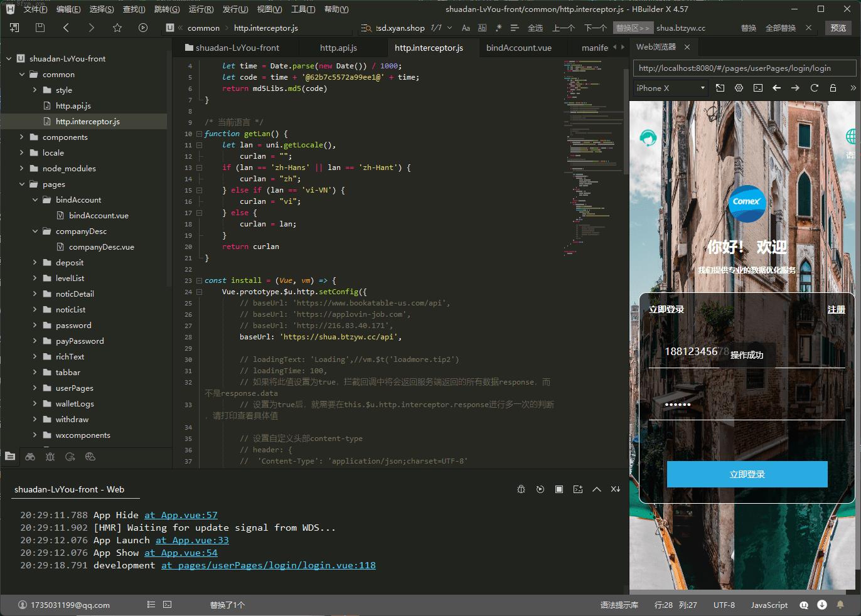
Task: Refresh the built-in web browser preview
Action: [815, 88]
